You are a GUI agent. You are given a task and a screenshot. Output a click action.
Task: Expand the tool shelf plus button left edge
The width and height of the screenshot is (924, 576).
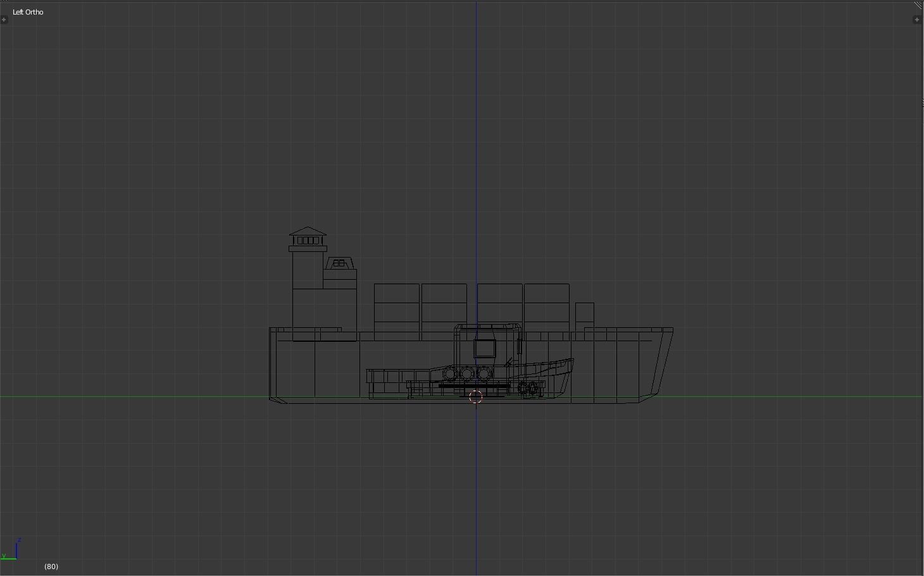4,20
